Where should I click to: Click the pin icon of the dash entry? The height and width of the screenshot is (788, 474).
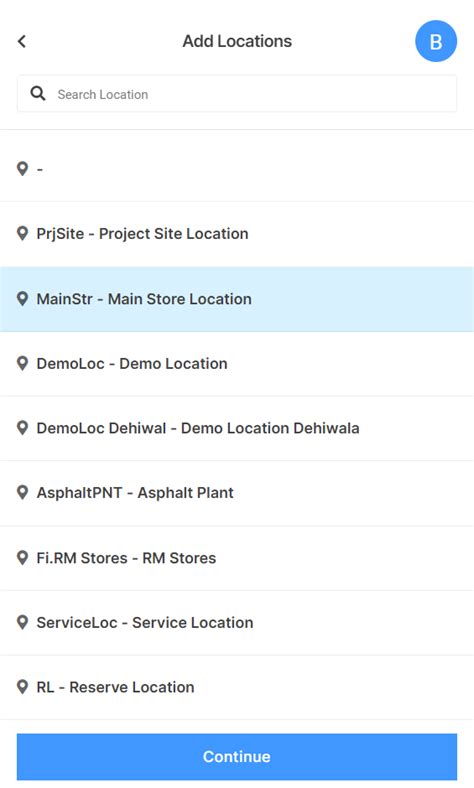22,169
